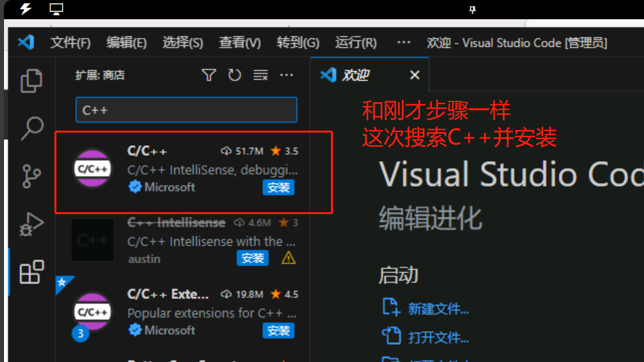This screenshot has width=644, height=362.
Task: Click the 4.5 star rating on Extension Pack
Action: (x=291, y=294)
